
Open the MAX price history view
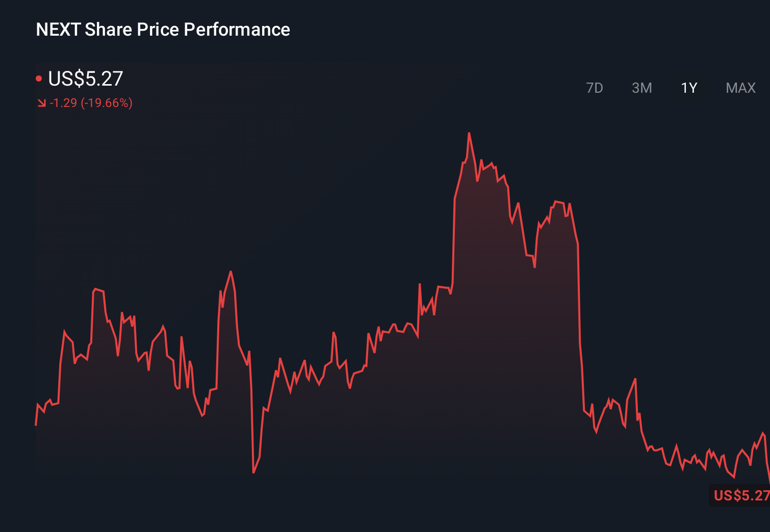740,88
